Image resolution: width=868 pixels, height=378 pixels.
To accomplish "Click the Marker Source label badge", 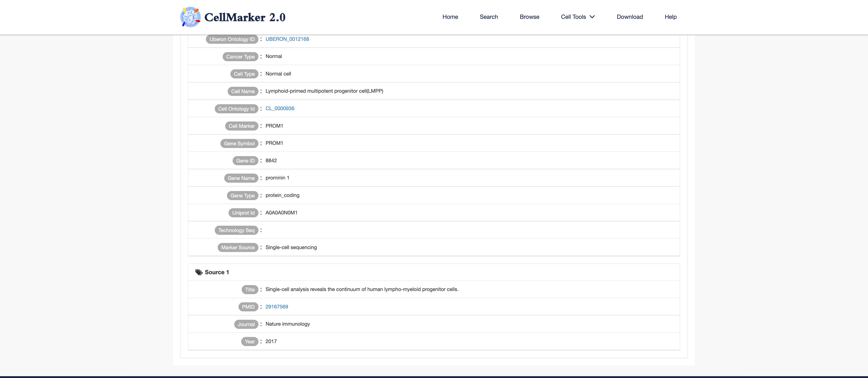I will click(x=238, y=247).
